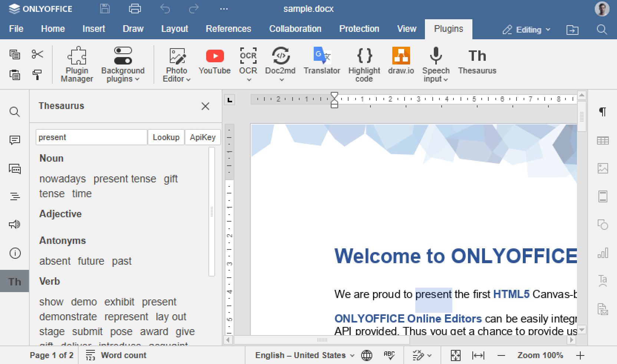Open Table settings in right sidebar

pyautogui.click(x=603, y=140)
